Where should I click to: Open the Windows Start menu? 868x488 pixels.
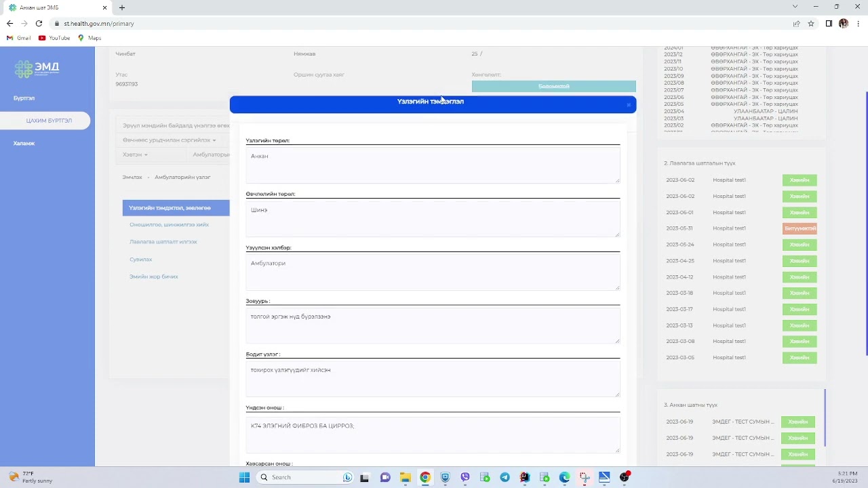[244, 477]
